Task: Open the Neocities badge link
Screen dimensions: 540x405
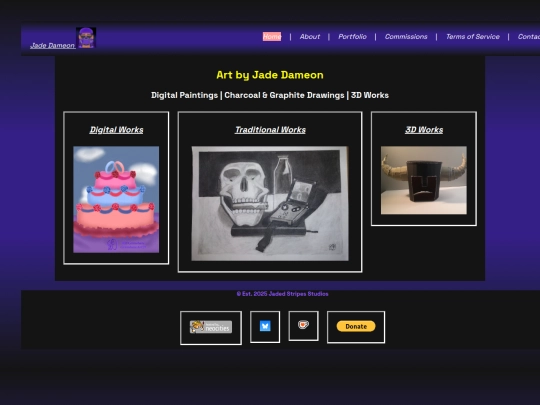Action: pyautogui.click(x=211, y=327)
